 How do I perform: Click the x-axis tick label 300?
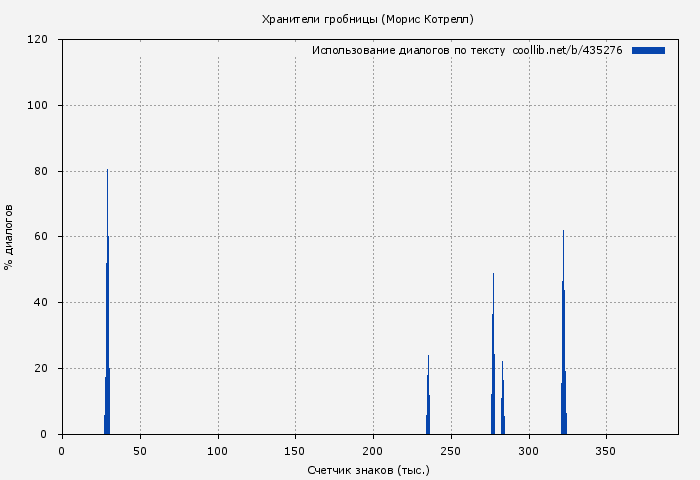point(528,451)
